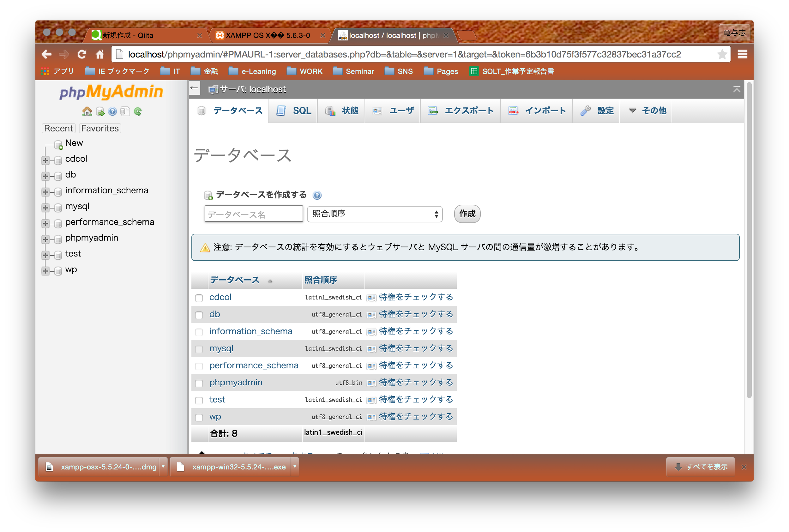
Task: Open the エクスポート export tab
Action: [x=460, y=111]
